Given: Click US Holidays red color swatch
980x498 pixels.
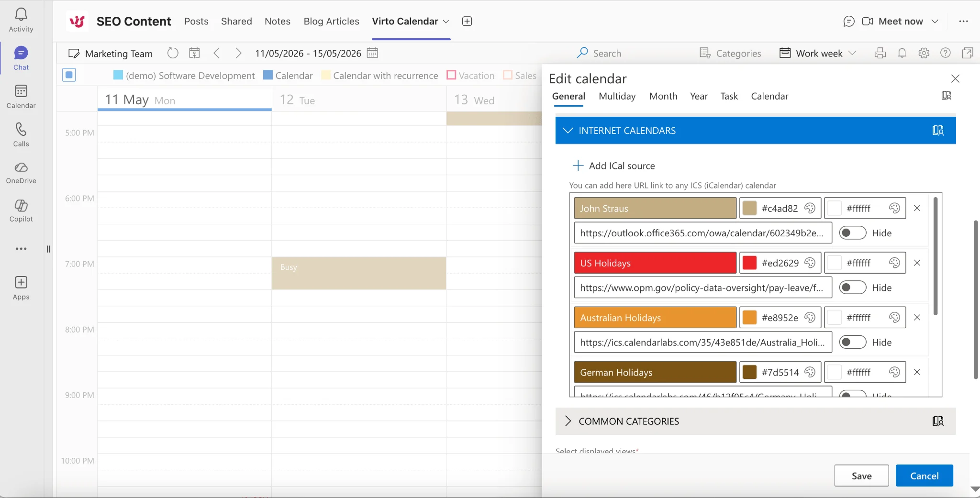Looking at the screenshot, I should (x=749, y=263).
